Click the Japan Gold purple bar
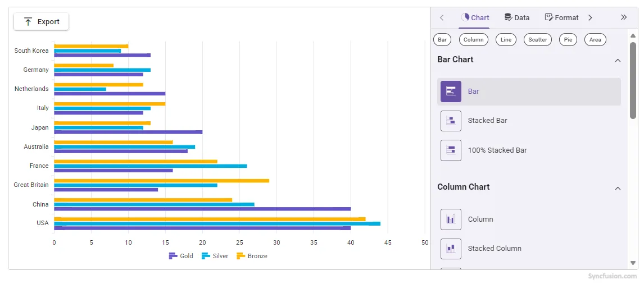The height and width of the screenshot is (284, 644). [128, 132]
